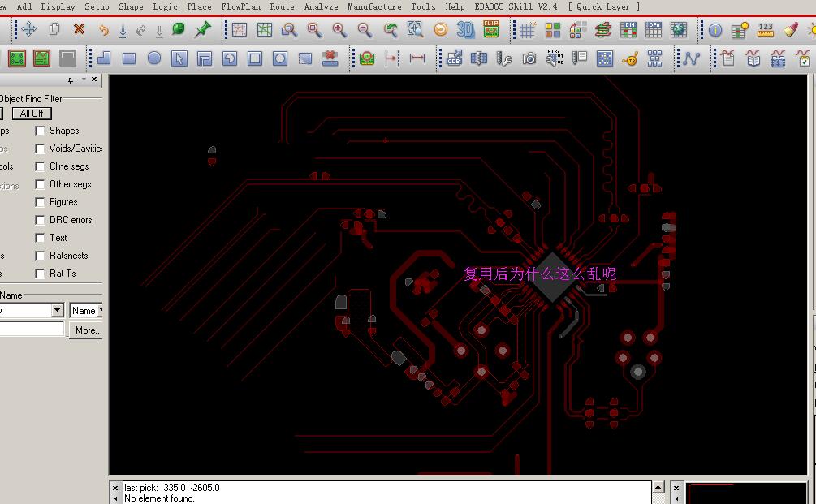Open the Shape menu

pyautogui.click(x=132, y=6)
